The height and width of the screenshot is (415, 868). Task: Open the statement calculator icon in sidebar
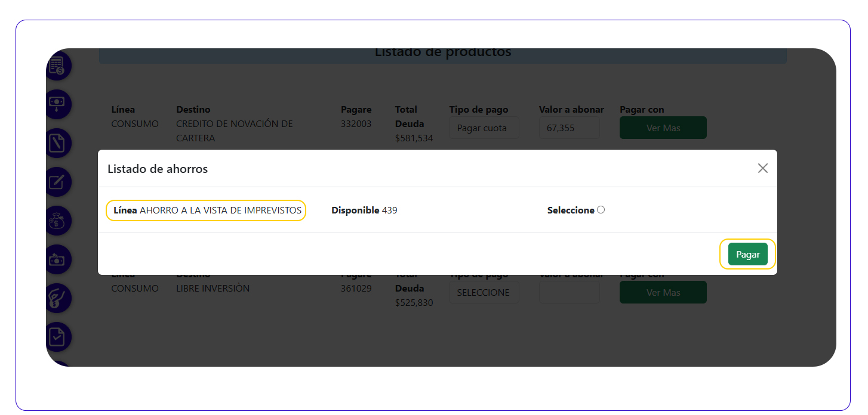[x=58, y=66]
